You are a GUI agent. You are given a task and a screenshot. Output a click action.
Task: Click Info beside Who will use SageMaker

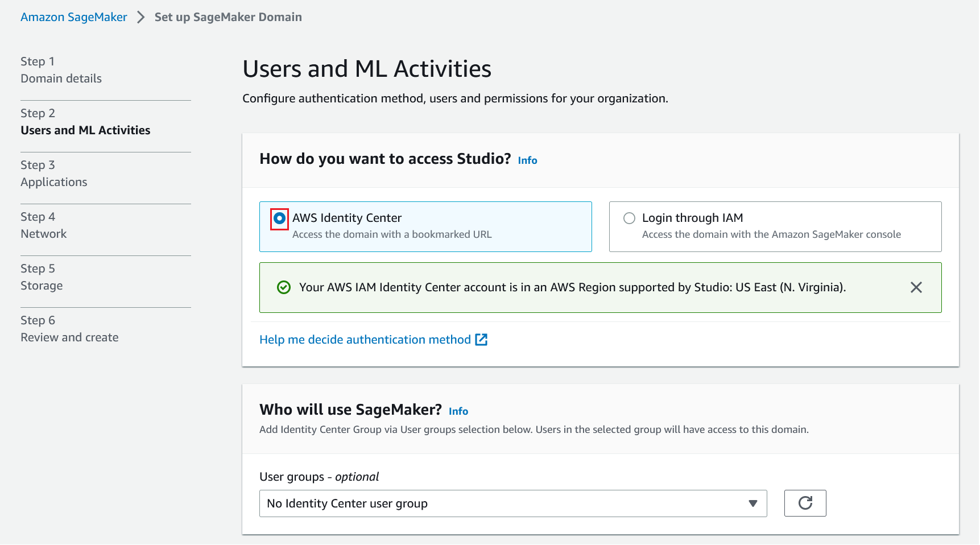coord(458,411)
